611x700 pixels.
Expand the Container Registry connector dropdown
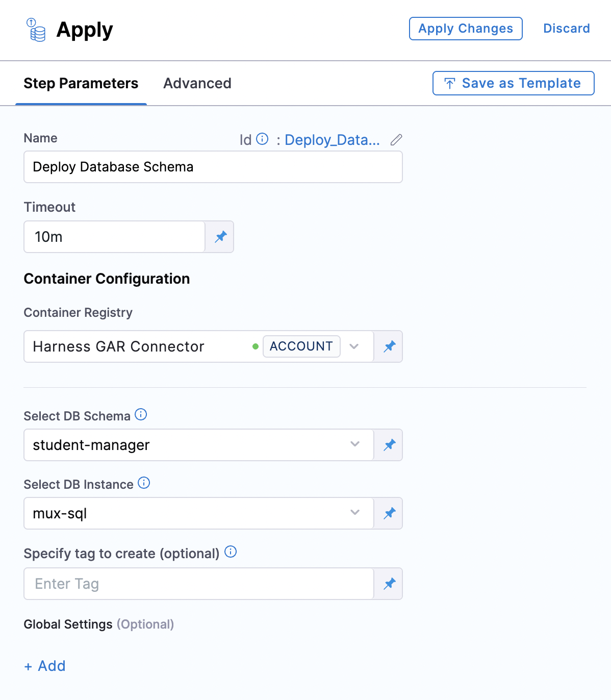354,346
